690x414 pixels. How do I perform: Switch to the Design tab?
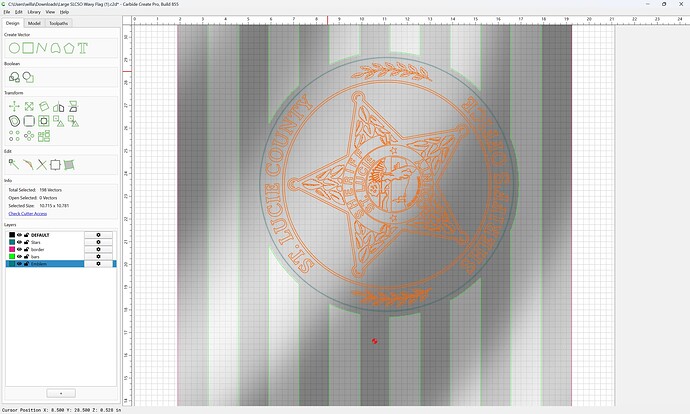(13, 23)
